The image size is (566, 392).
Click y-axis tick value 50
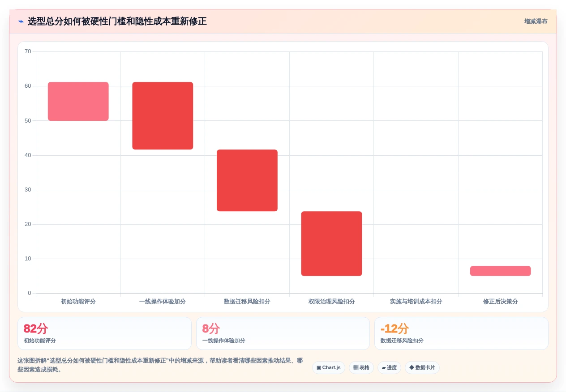(28, 120)
